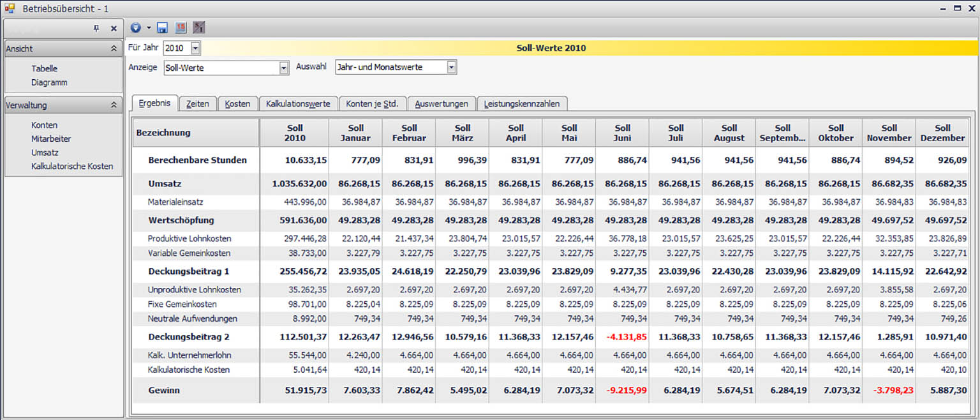Show the Diagramm view

49,82
